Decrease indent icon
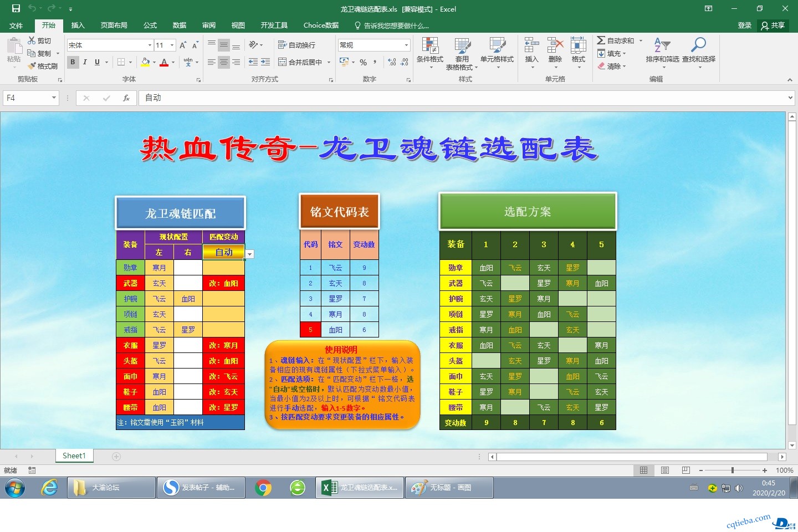Screen dimensions: 798x532 (253, 62)
